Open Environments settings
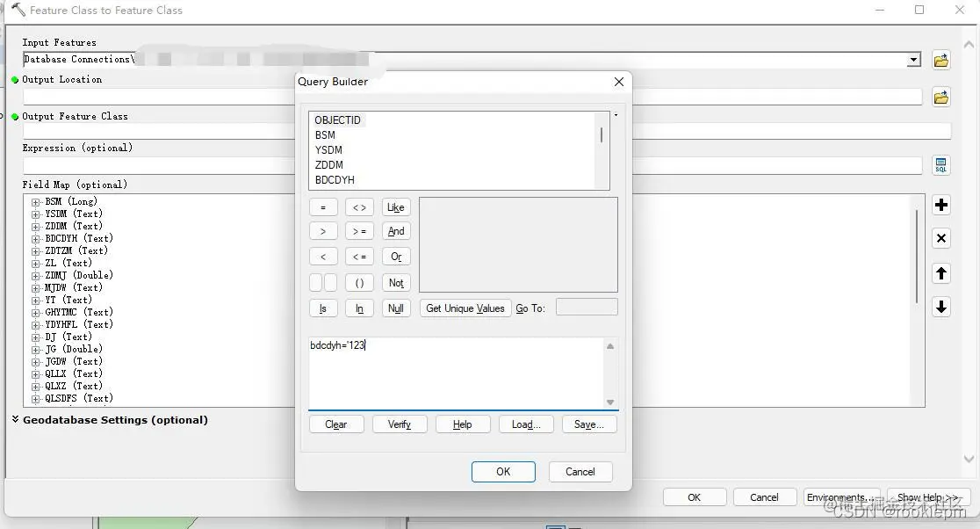 click(x=841, y=497)
